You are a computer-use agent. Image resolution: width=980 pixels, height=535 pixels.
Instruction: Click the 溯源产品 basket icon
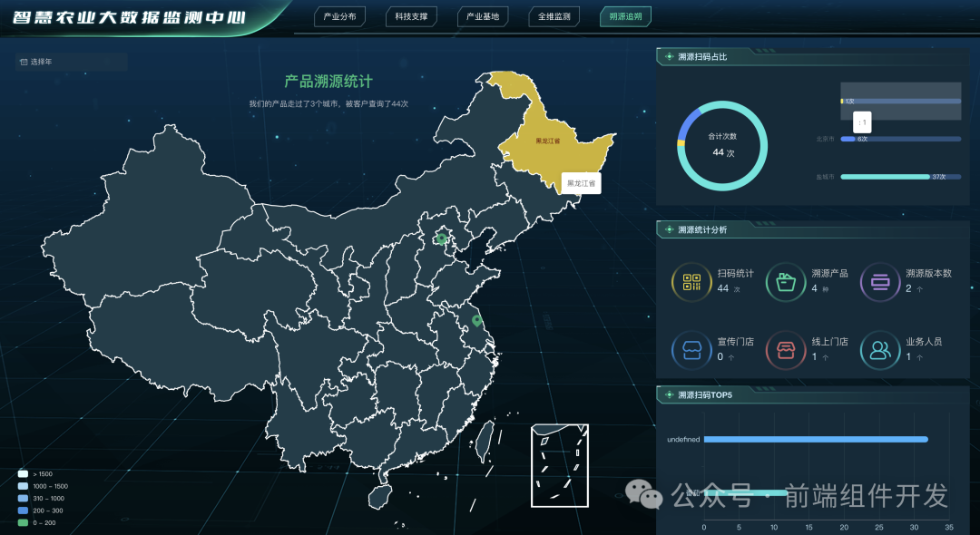coord(785,282)
